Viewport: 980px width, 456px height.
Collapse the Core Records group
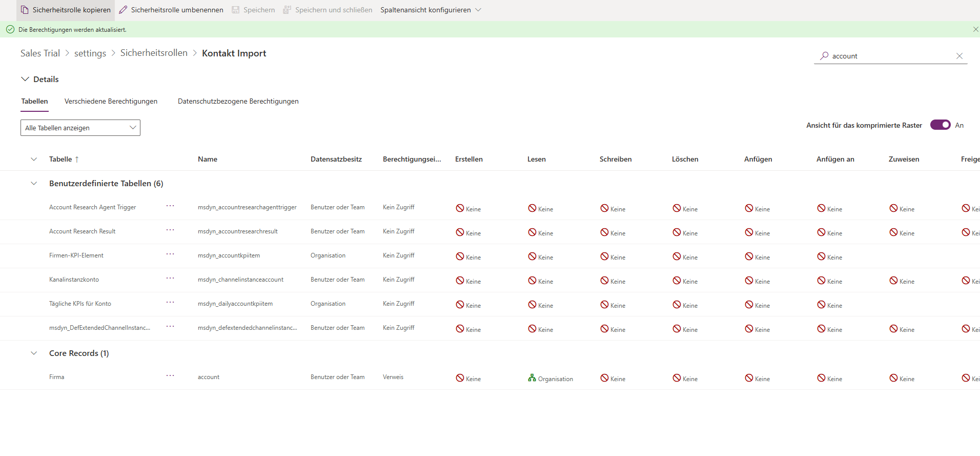tap(34, 353)
